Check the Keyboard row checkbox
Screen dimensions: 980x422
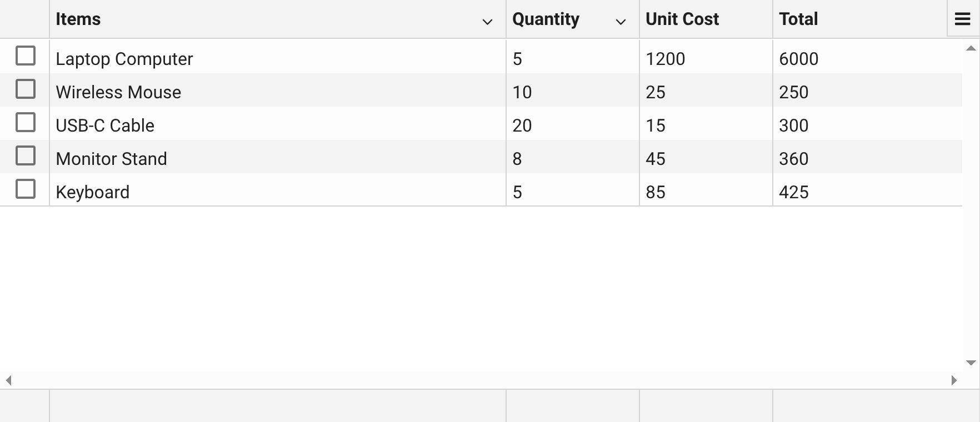(x=26, y=188)
